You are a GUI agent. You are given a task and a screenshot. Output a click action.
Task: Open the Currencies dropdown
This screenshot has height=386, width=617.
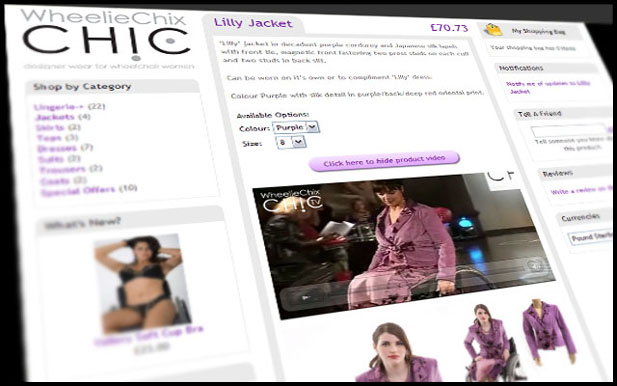[590, 237]
